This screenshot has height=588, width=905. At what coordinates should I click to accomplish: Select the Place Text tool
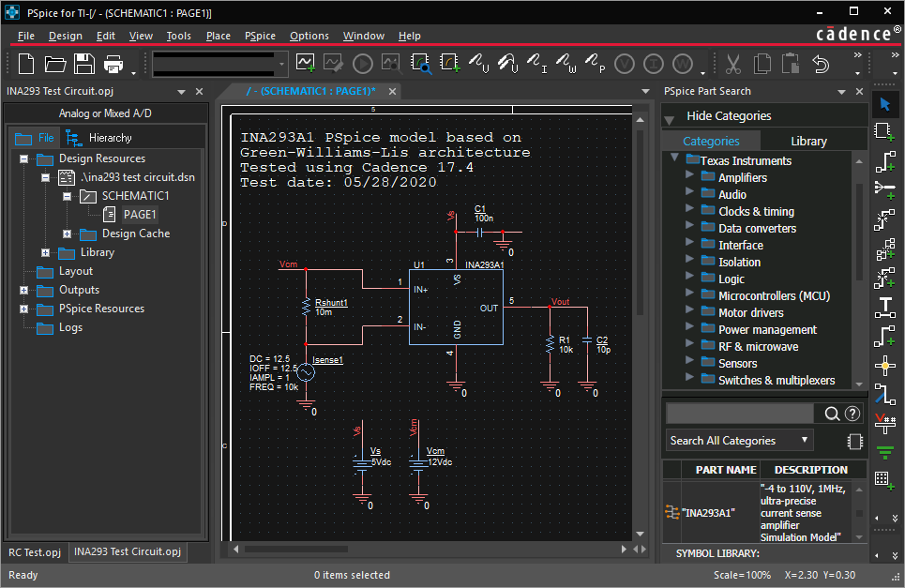coord(884,307)
